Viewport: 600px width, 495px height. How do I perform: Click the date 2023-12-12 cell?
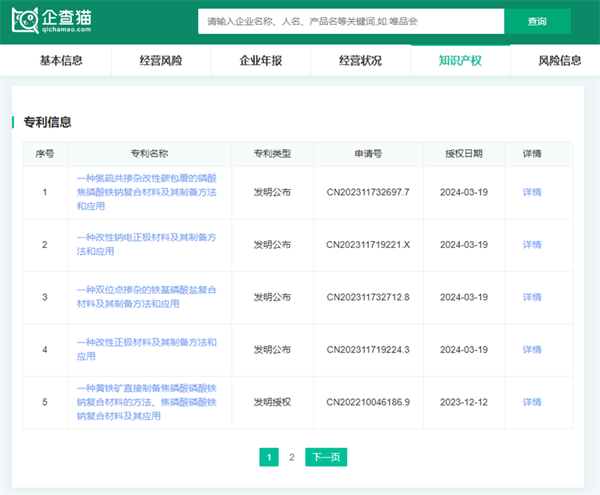coord(464,402)
